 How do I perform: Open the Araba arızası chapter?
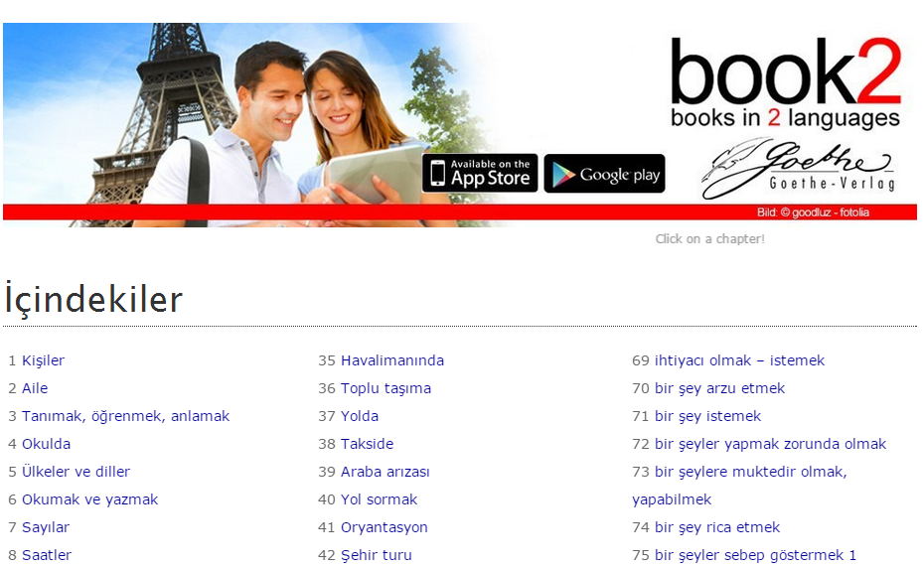point(385,472)
